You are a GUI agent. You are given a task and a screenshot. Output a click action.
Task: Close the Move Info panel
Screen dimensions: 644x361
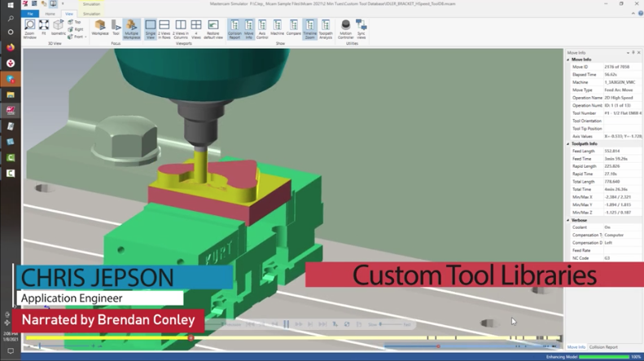coord(638,53)
